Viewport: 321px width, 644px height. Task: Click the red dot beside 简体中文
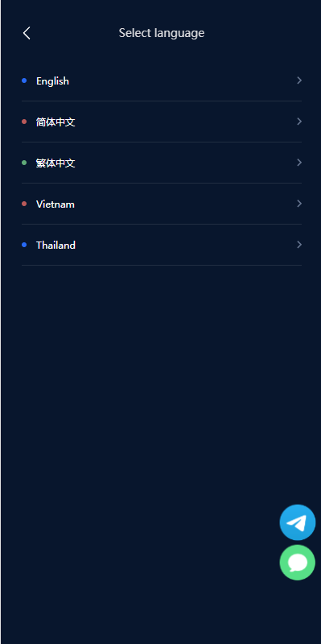click(x=24, y=122)
